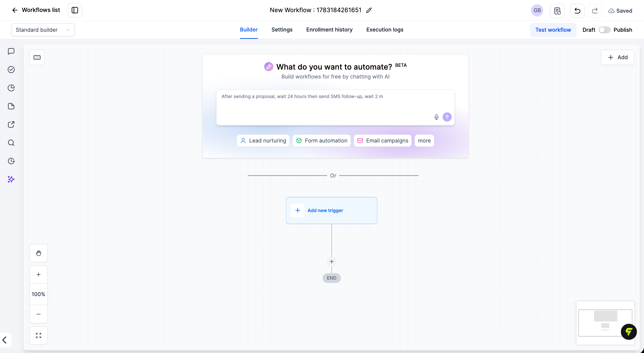Click the undo arrow icon
Image resolution: width=644 pixels, height=353 pixels.
(577, 11)
